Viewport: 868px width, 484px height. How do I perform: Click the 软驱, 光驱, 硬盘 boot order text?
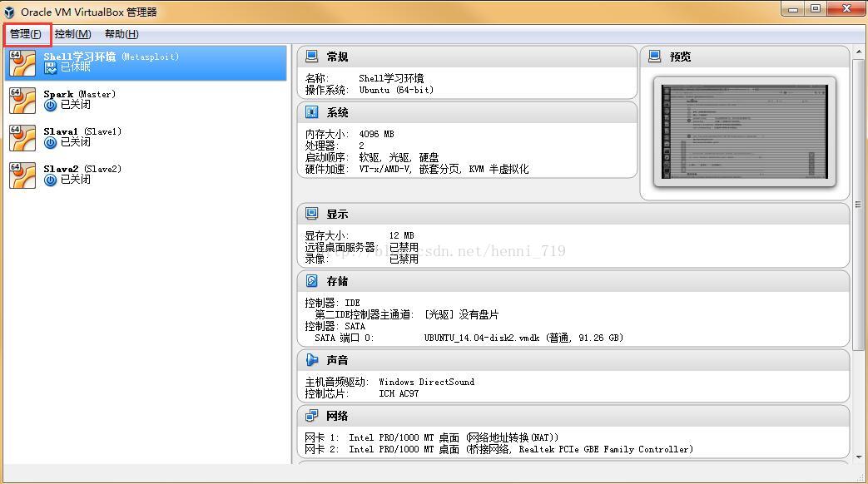[x=399, y=158]
